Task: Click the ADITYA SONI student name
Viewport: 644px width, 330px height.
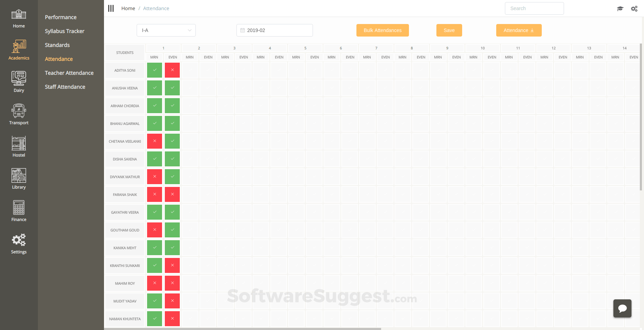Action: click(x=125, y=70)
